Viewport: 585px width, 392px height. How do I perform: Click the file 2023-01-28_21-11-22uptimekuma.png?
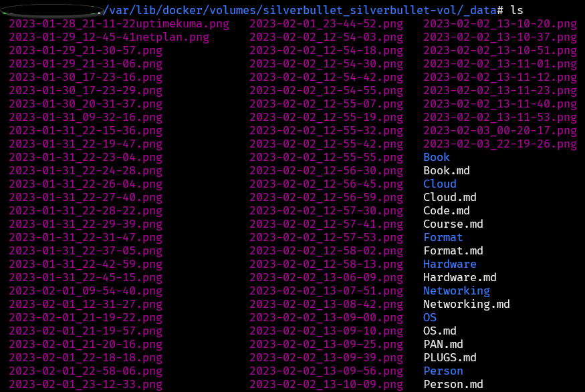119,23
